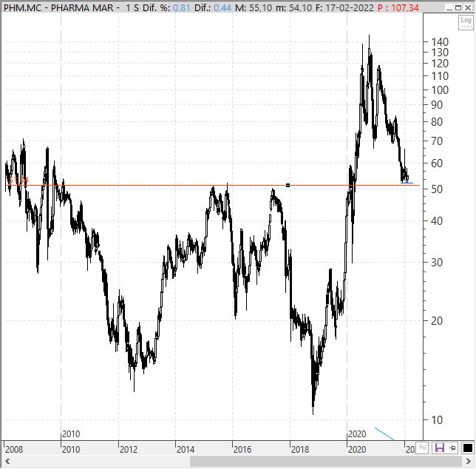Maximize the chart window
The height and width of the screenshot is (469, 476).
(458, 7)
